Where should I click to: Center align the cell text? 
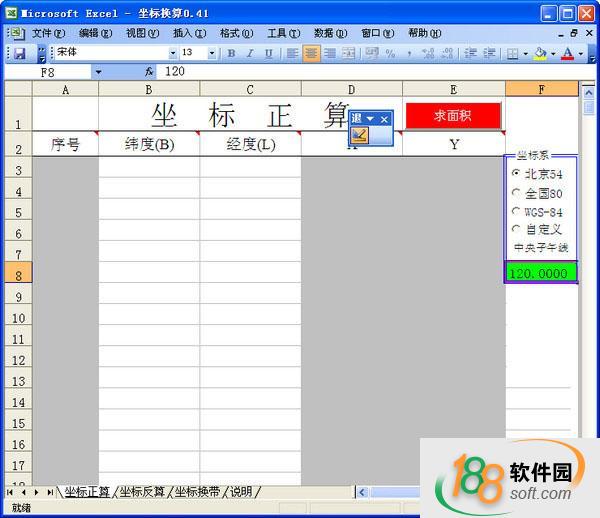tap(311, 53)
